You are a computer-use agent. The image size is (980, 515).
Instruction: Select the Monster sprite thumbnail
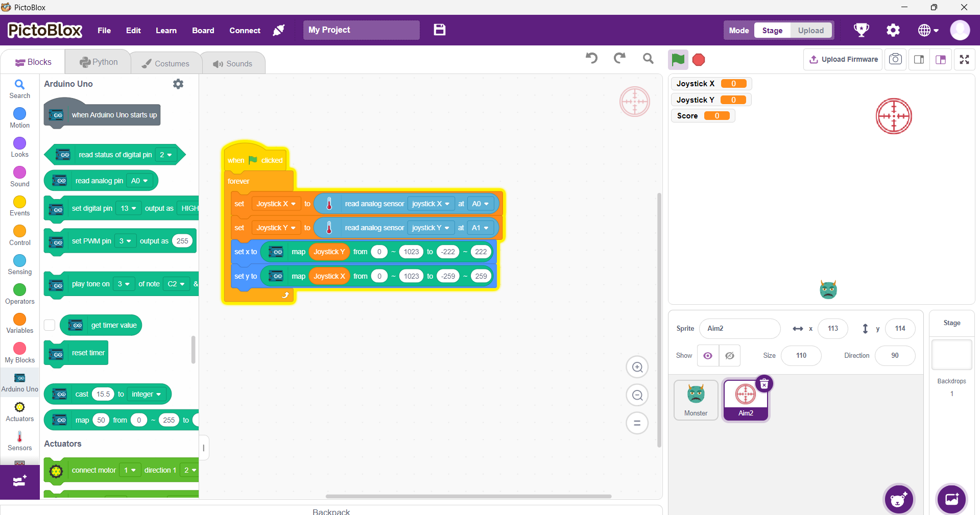click(x=696, y=400)
